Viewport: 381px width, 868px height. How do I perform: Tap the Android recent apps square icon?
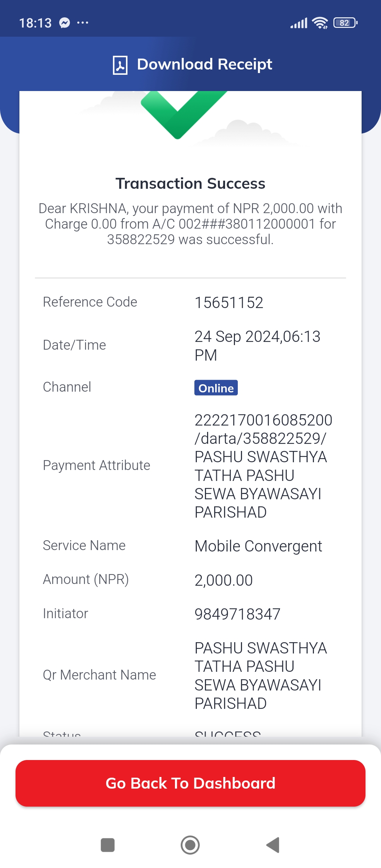(x=108, y=845)
